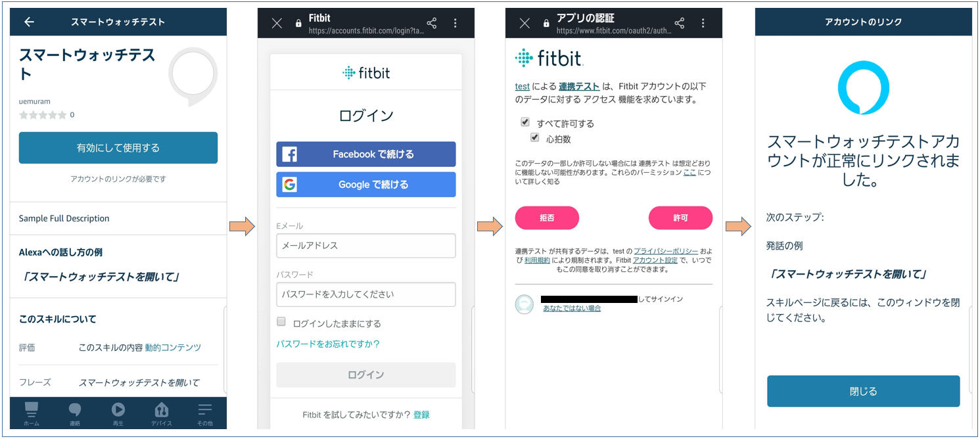Click the Eメール input field

point(365,245)
